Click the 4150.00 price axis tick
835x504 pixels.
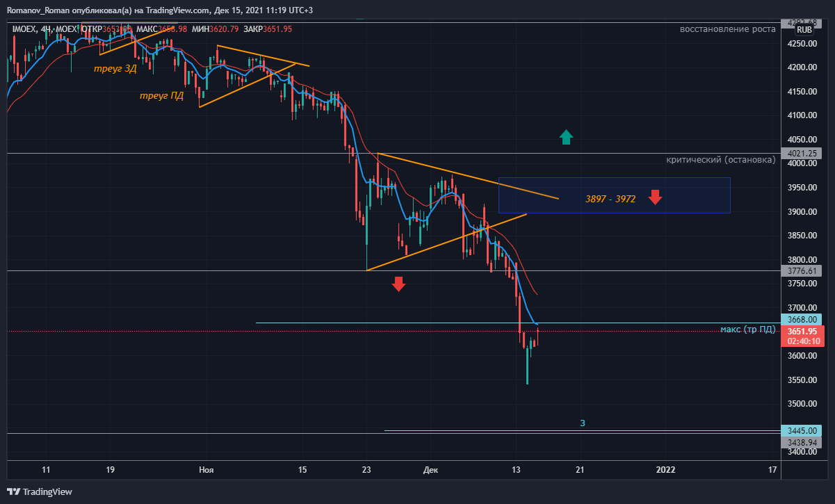(x=802, y=92)
